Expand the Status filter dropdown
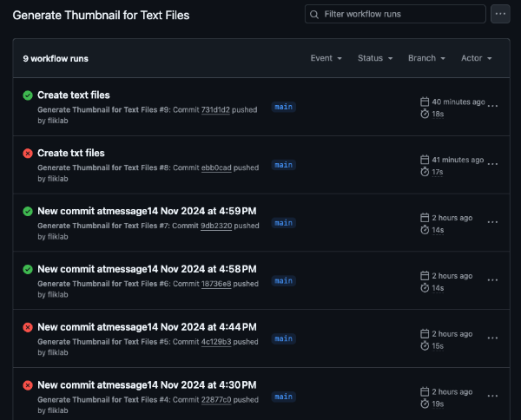521x420 pixels. click(x=375, y=58)
